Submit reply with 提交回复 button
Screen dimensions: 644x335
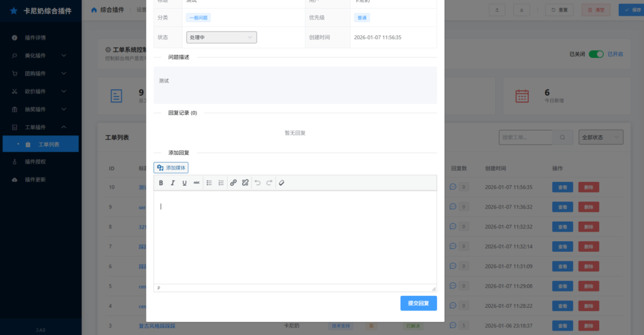point(418,304)
